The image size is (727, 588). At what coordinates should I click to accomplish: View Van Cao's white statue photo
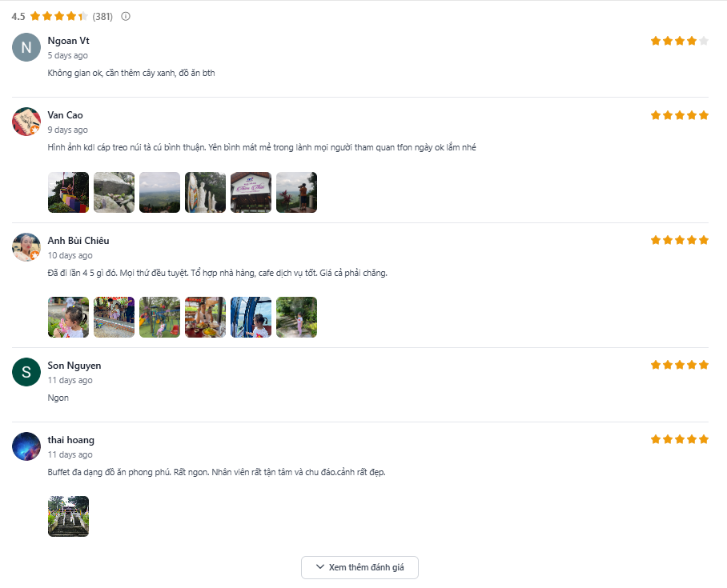click(x=206, y=192)
